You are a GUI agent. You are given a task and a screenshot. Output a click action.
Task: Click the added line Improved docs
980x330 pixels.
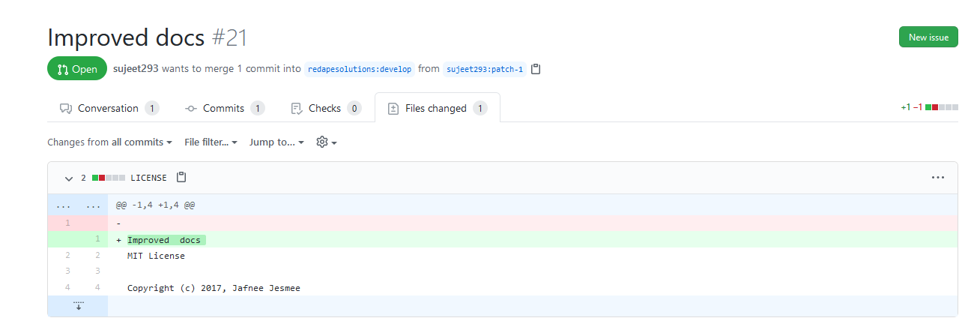pos(533,239)
